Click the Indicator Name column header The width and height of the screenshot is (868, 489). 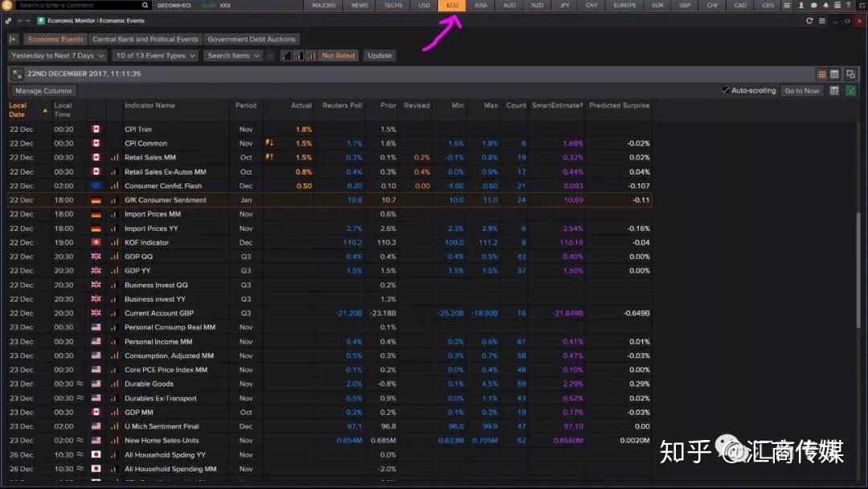pos(149,105)
